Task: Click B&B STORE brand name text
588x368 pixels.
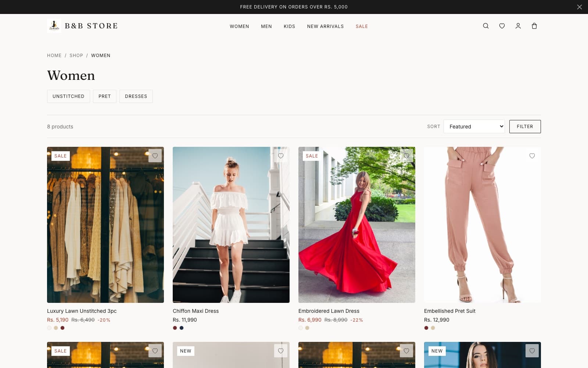Action: [91, 26]
